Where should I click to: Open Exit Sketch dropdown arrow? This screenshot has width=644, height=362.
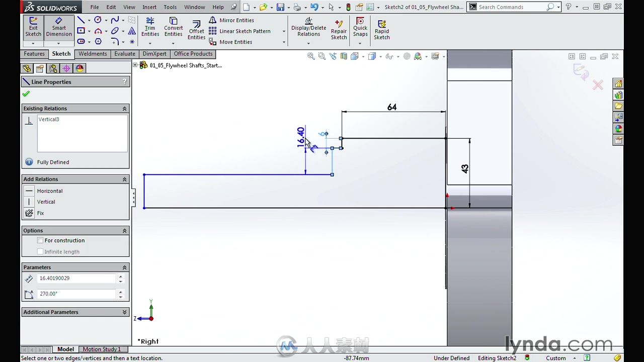point(33,44)
